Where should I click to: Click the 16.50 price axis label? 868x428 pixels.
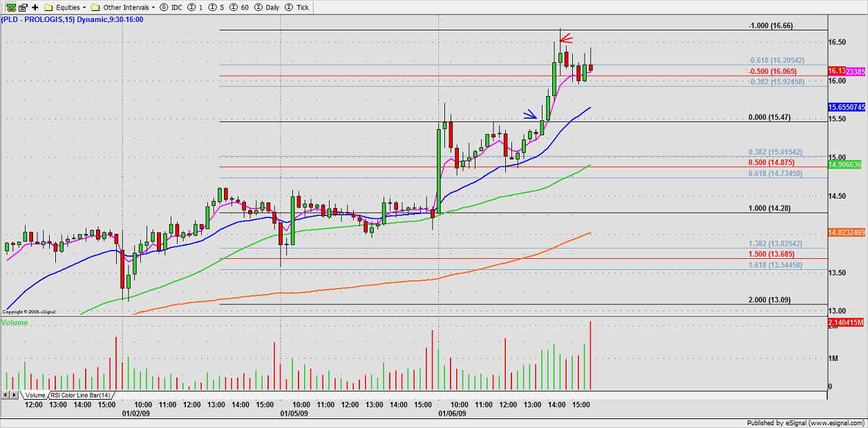tap(838, 42)
